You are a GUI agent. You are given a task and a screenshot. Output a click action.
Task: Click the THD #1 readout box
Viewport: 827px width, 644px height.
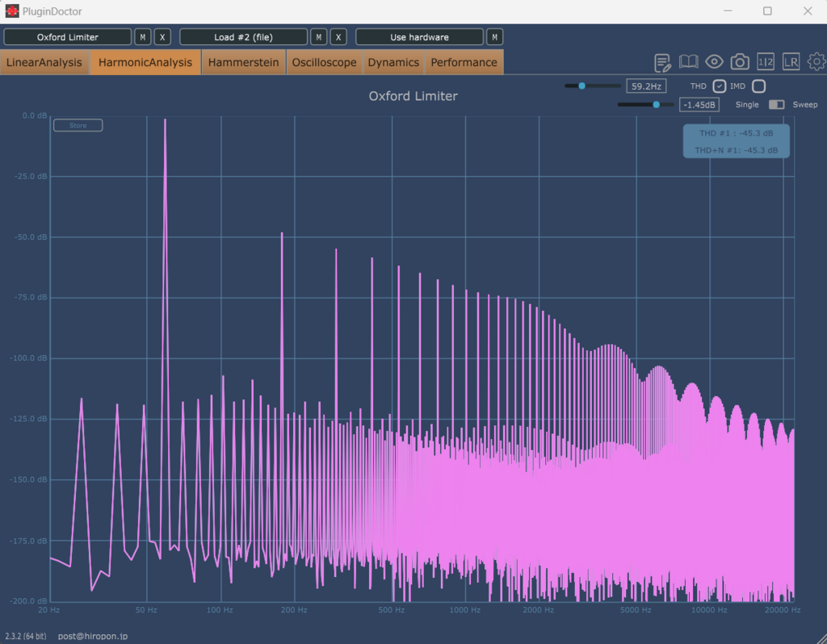point(737,141)
